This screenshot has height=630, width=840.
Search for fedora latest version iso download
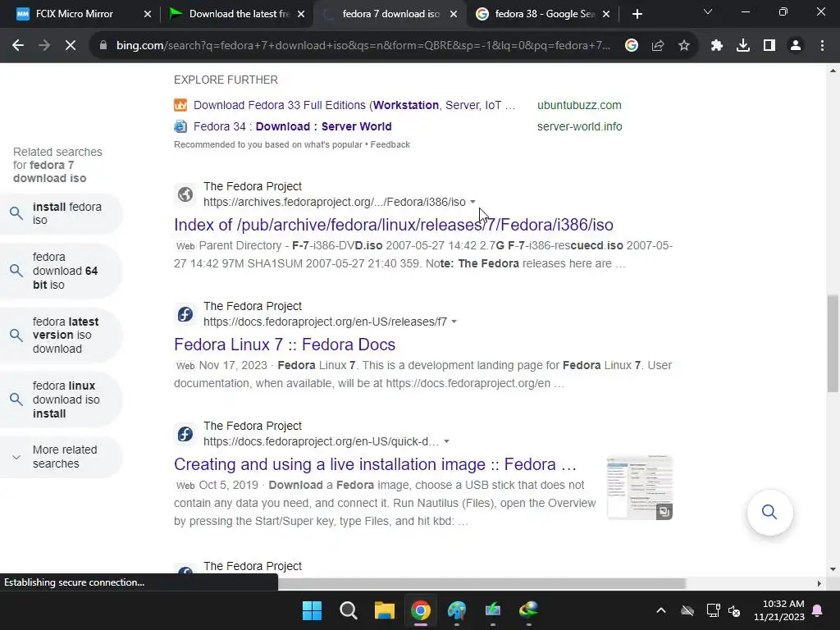point(61,335)
